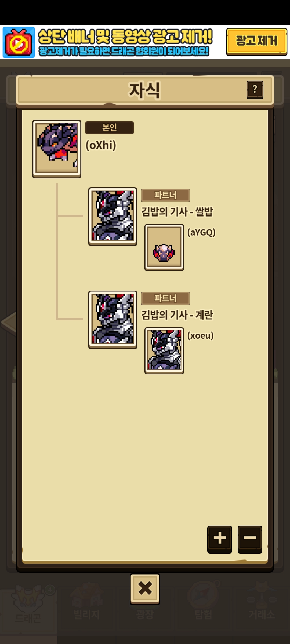290x644 pixels.
Task: Zoom out with the minus button
Action: (x=250, y=539)
